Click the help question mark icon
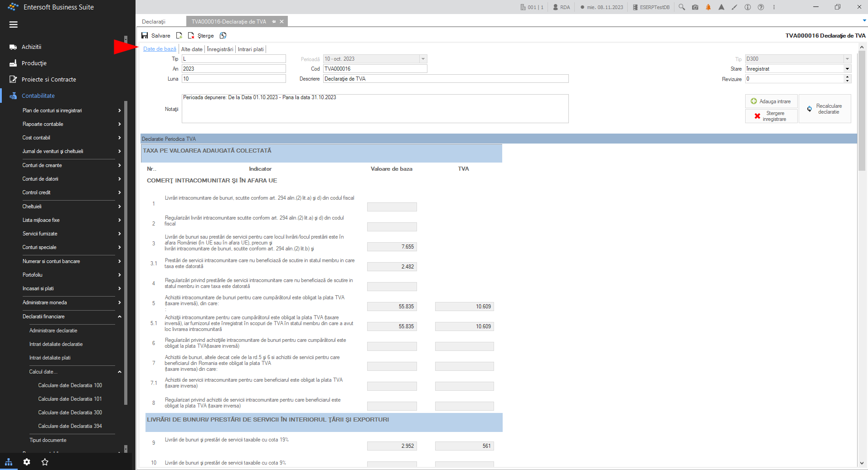This screenshot has width=868, height=470. click(761, 7)
